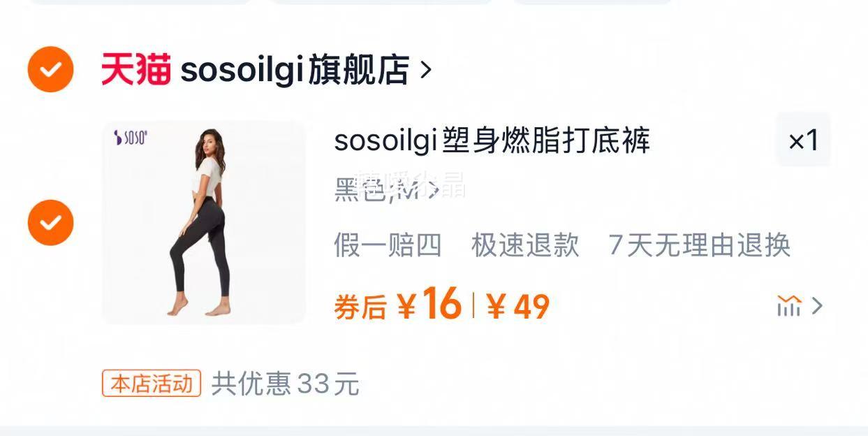This screenshot has height=436, width=868.
Task: Tap the 7天无理由退换 return policy label
Action: [699, 245]
